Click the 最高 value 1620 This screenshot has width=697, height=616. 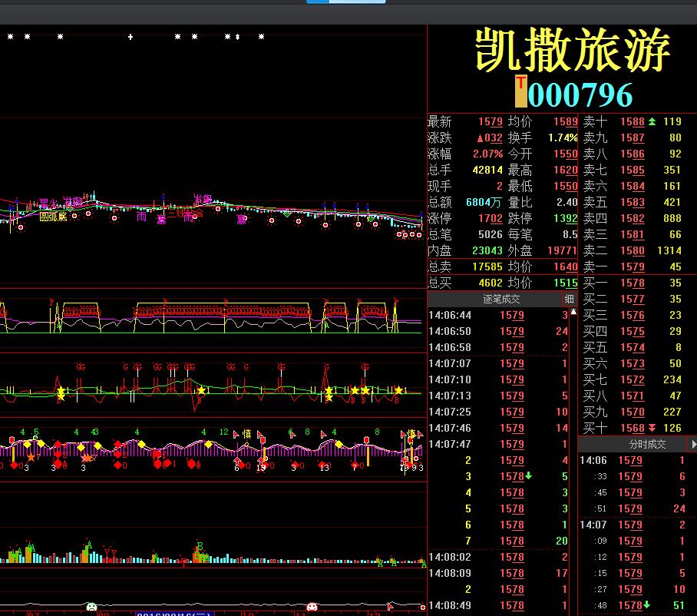566,170
